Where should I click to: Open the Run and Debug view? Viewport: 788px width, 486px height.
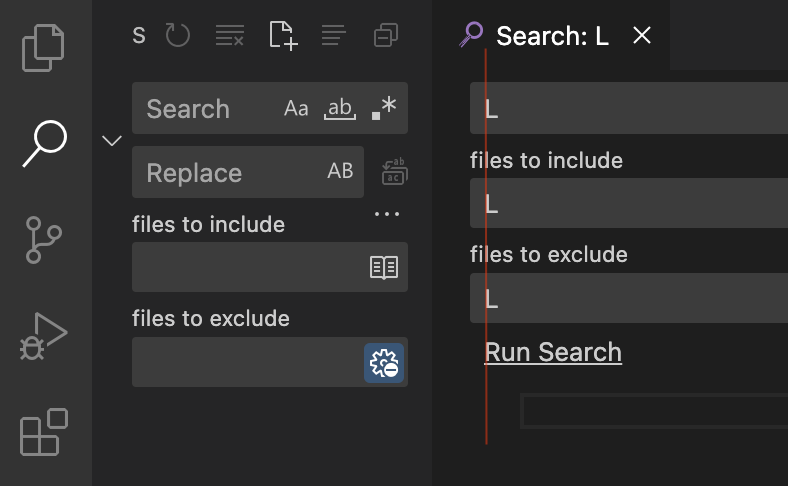coord(43,336)
